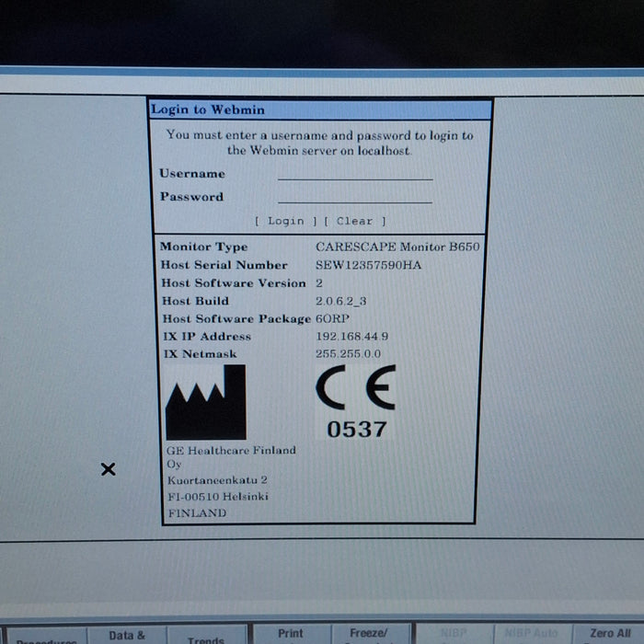Image resolution: width=644 pixels, height=644 pixels.
Task: Open the Data & menu button
Action: (127, 635)
